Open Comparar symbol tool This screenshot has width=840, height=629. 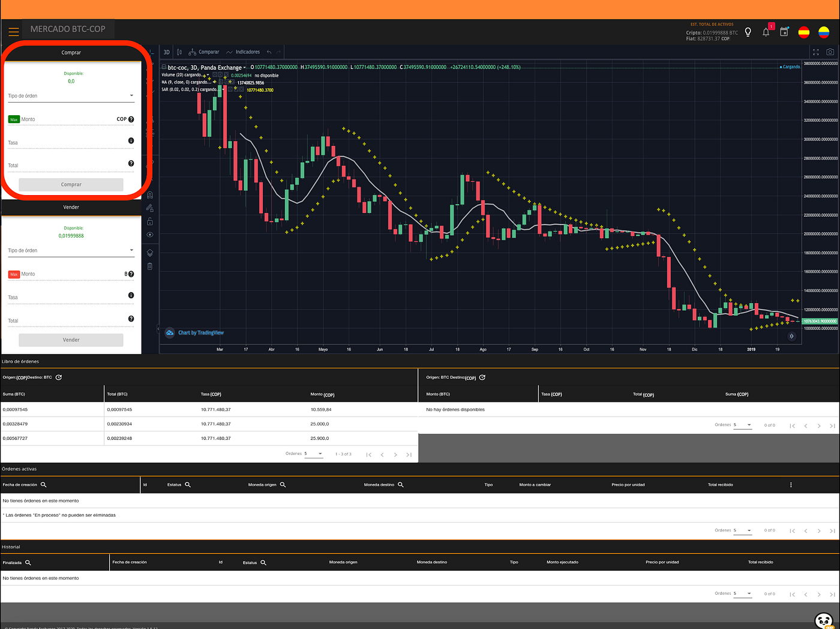(204, 52)
